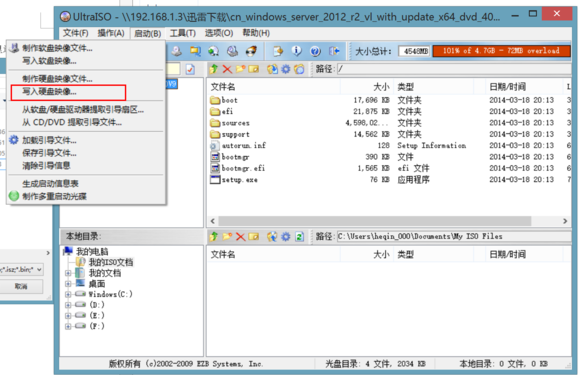
Task: Click the new folder icon in ISO pane toolbar
Action: click(240, 69)
